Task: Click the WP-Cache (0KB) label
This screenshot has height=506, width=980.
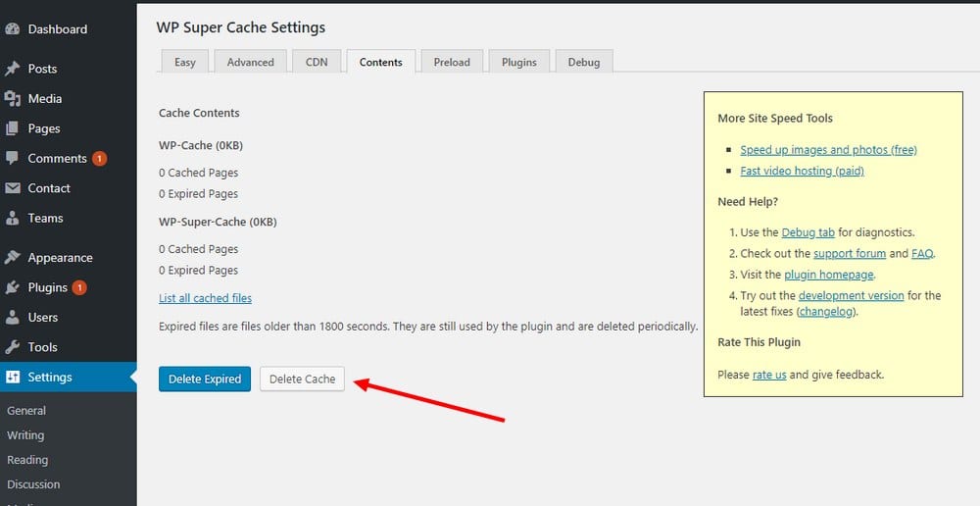Action: point(201,146)
